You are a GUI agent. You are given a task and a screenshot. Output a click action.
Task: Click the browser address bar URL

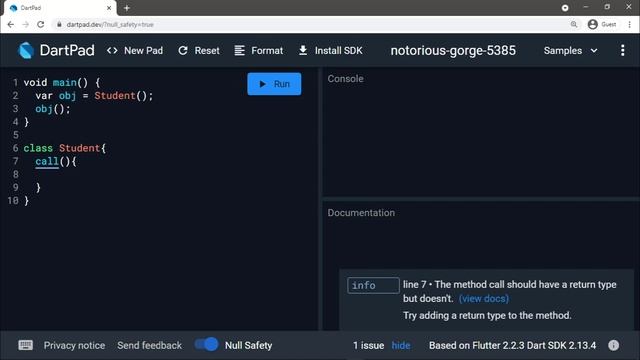[110, 24]
